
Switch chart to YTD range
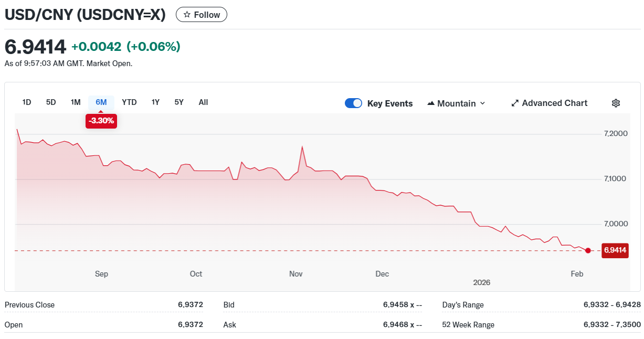pos(129,102)
